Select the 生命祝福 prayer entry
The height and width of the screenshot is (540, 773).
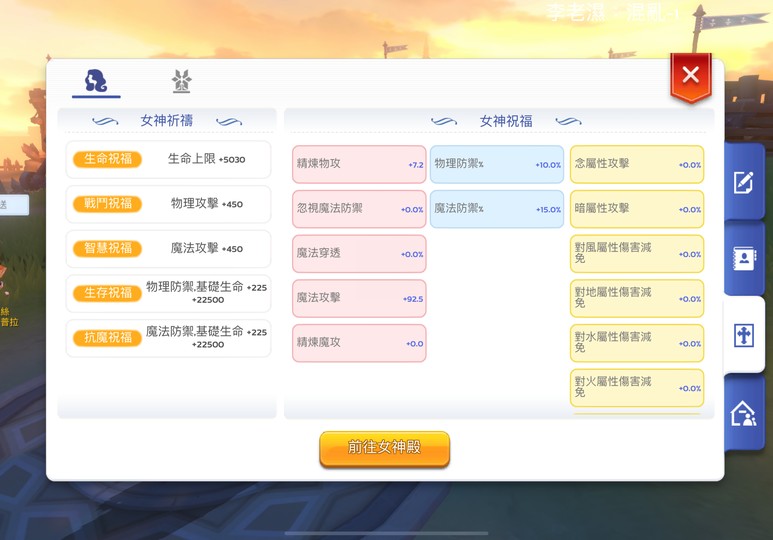pyautogui.click(x=168, y=159)
